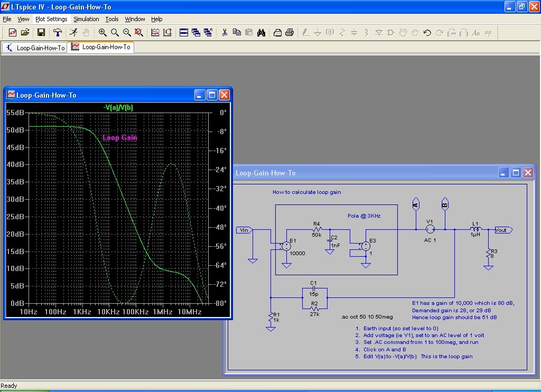
Task: Click the undo arrow icon
Action: 427,32
